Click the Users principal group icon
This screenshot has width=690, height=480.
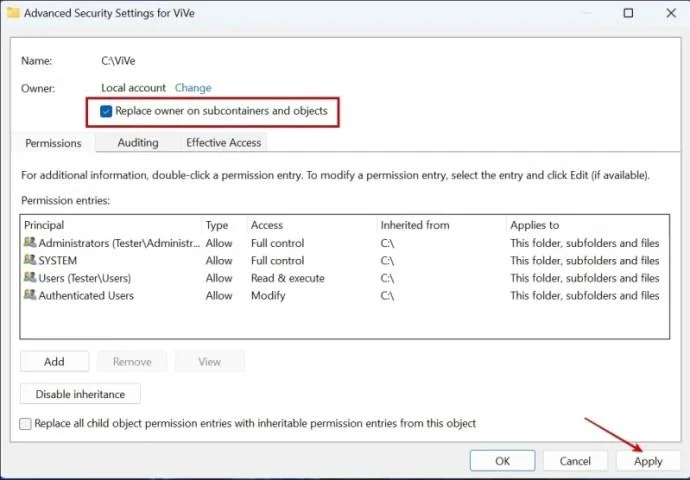pos(29,278)
